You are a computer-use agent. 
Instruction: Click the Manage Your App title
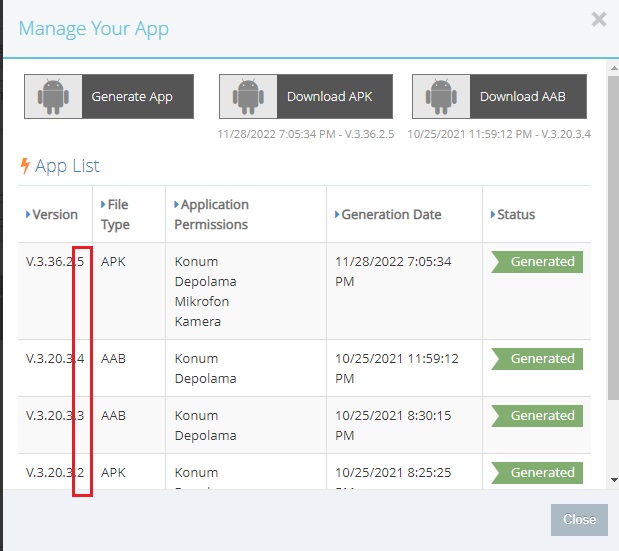pos(94,29)
